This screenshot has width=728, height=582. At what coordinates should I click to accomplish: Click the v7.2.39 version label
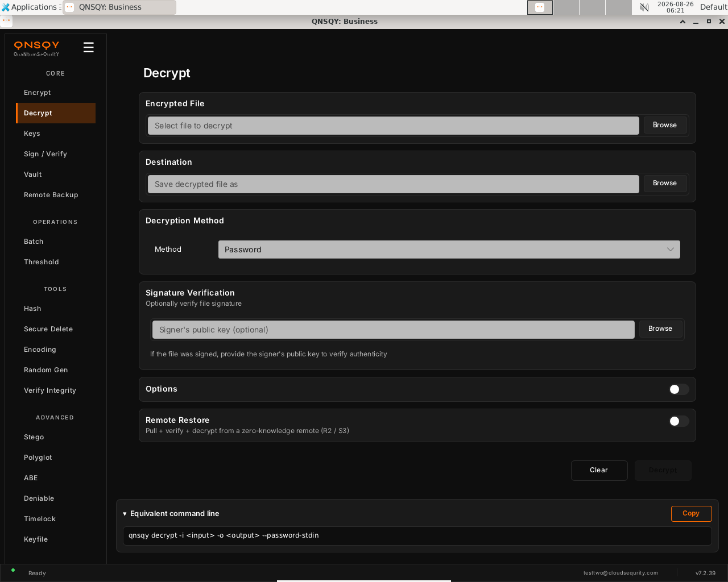[x=705, y=573]
